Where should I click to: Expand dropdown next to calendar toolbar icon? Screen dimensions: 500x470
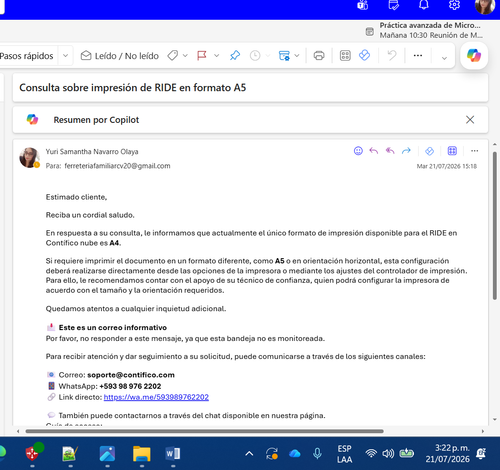297,56
